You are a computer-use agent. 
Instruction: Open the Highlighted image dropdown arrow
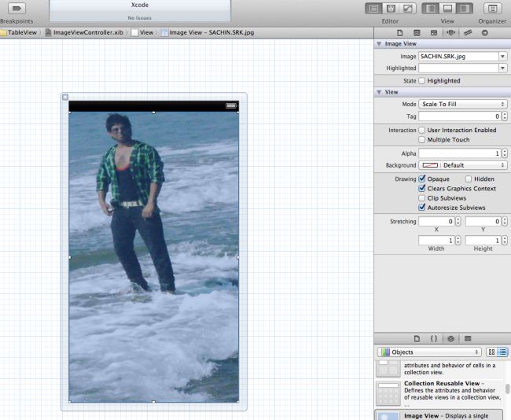pyautogui.click(x=502, y=68)
